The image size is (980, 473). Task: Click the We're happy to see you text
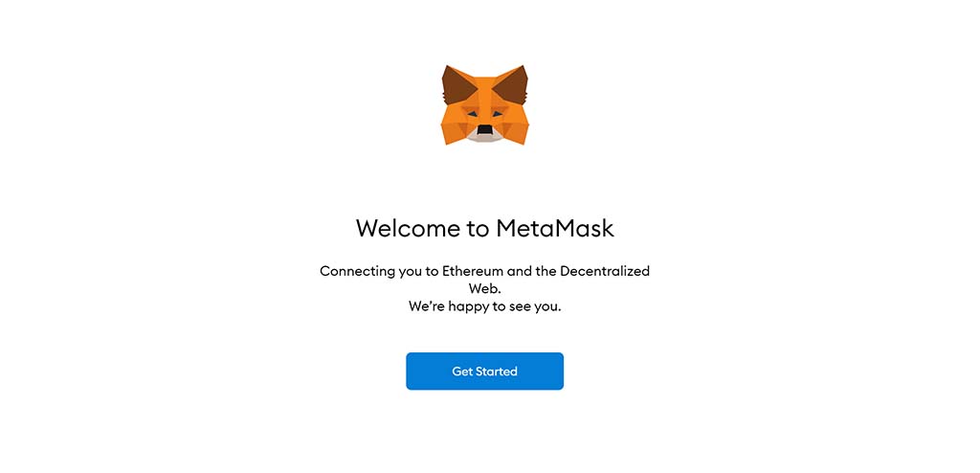pos(484,306)
